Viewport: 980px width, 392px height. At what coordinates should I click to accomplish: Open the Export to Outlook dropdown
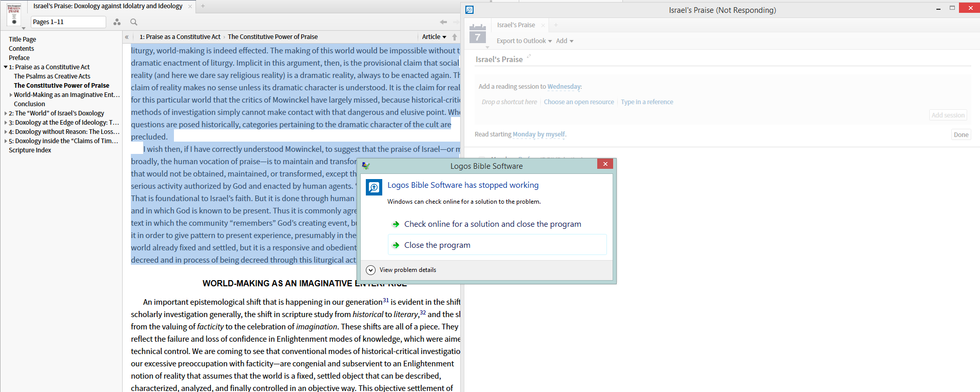(524, 41)
